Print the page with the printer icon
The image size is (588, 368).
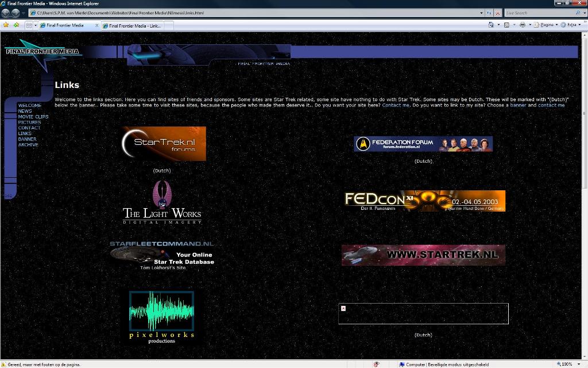point(523,25)
